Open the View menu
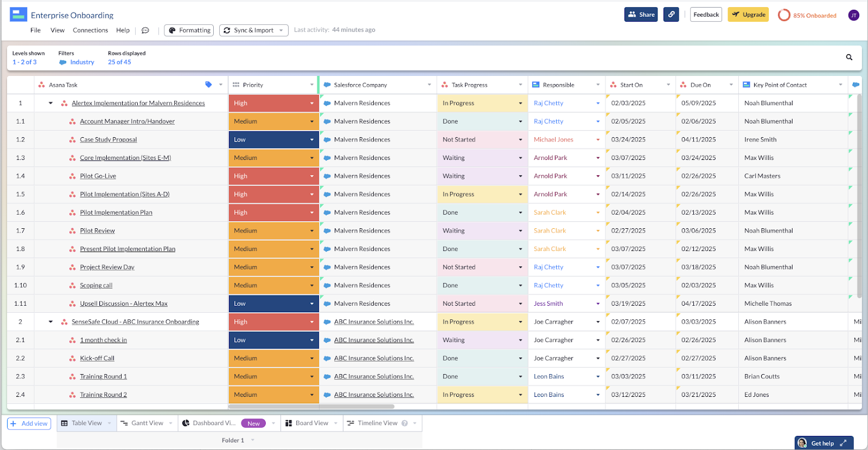 (x=58, y=30)
